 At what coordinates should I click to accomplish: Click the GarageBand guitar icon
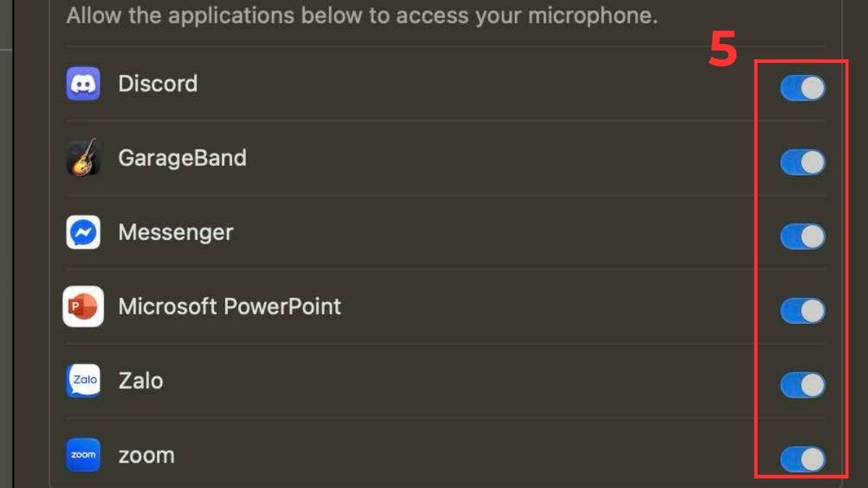click(83, 158)
